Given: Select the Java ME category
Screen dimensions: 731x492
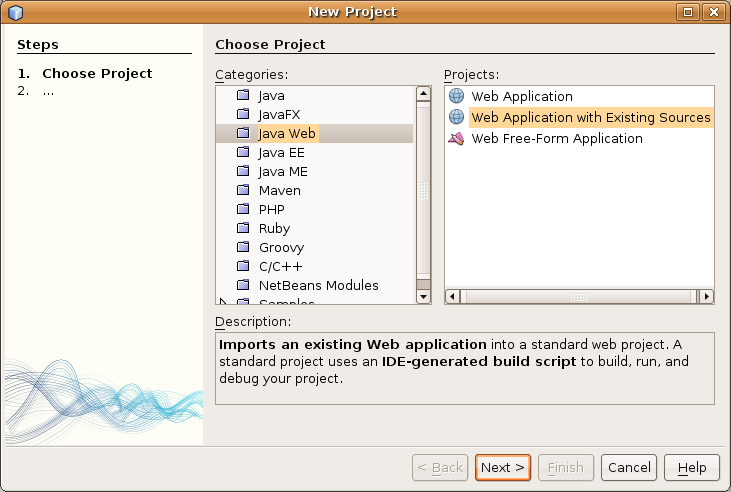Looking at the screenshot, I should tap(283, 172).
